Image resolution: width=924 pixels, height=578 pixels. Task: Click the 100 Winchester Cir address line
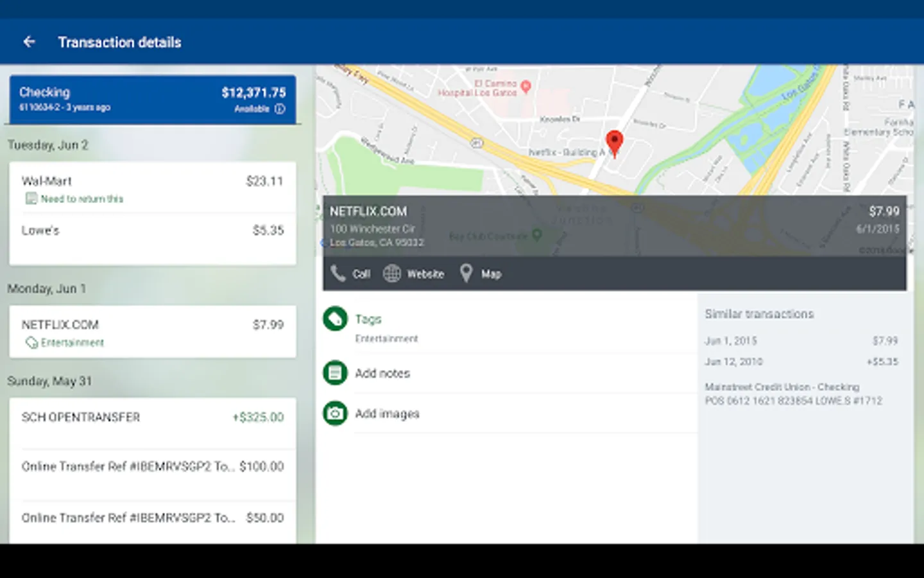(x=373, y=229)
